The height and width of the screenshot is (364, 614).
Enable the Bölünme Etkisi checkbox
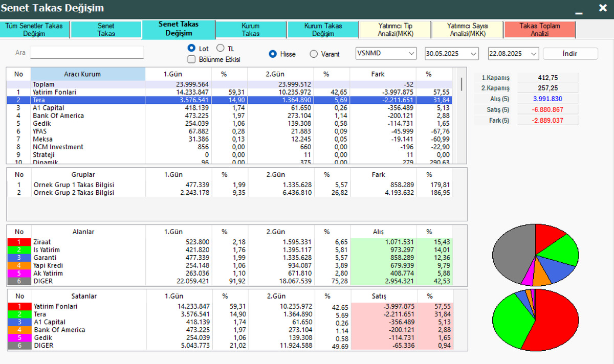click(x=192, y=59)
